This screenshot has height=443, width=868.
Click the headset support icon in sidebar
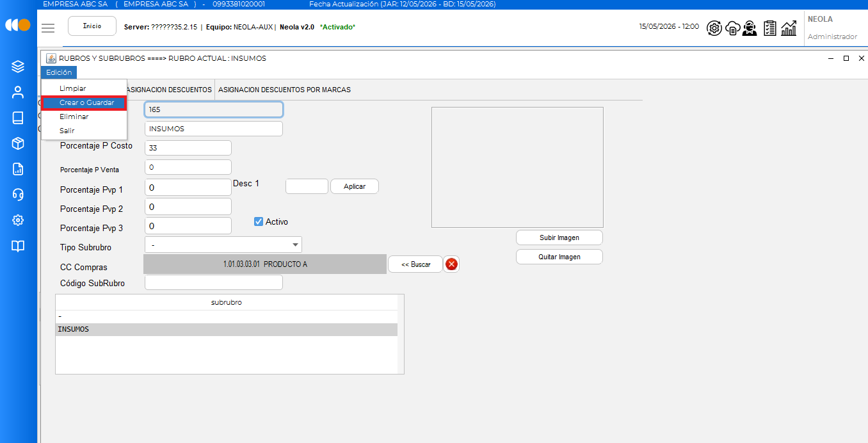(x=18, y=195)
